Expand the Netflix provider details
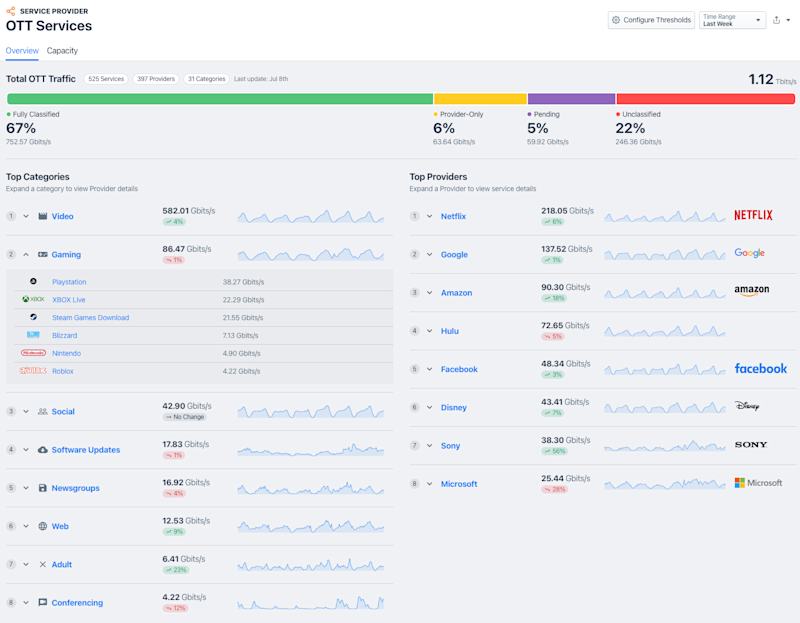800x623 pixels. pos(429,216)
